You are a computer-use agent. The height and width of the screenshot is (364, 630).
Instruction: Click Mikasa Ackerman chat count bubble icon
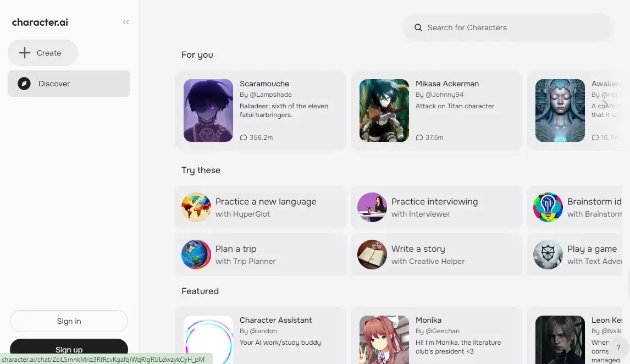(x=419, y=137)
